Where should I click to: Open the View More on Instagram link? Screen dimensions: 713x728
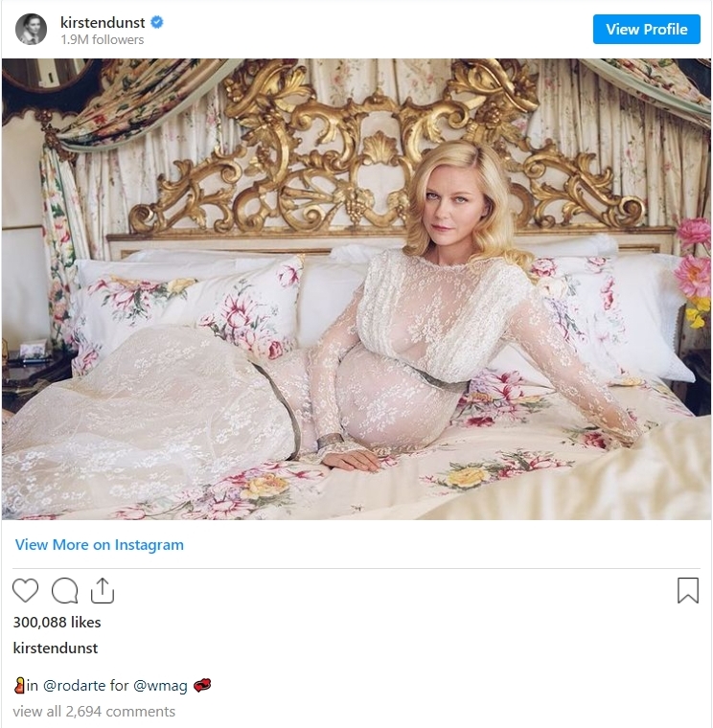coord(99,545)
